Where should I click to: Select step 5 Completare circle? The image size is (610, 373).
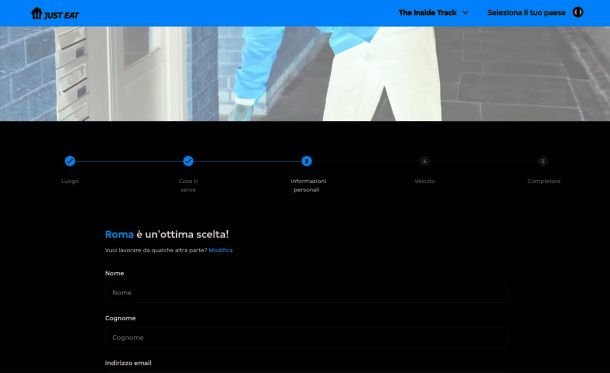pyautogui.click(x=543, y=161)
